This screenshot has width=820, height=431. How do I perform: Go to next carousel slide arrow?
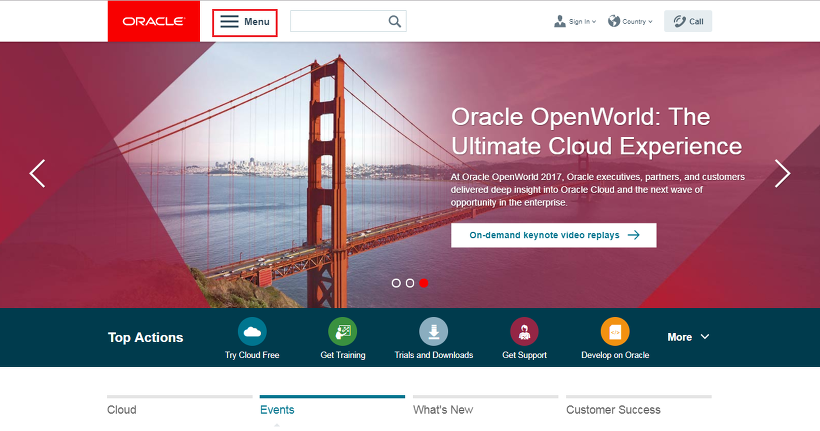coord(782,174)
